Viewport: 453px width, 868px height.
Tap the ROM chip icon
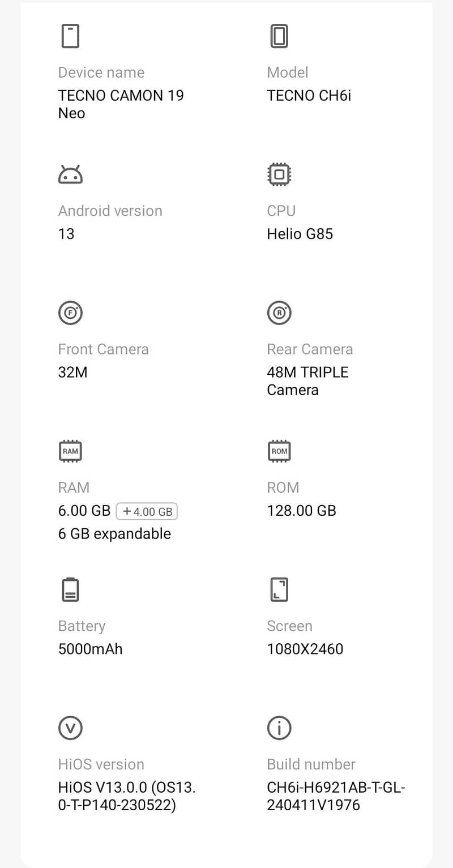(x=279, y=451)
